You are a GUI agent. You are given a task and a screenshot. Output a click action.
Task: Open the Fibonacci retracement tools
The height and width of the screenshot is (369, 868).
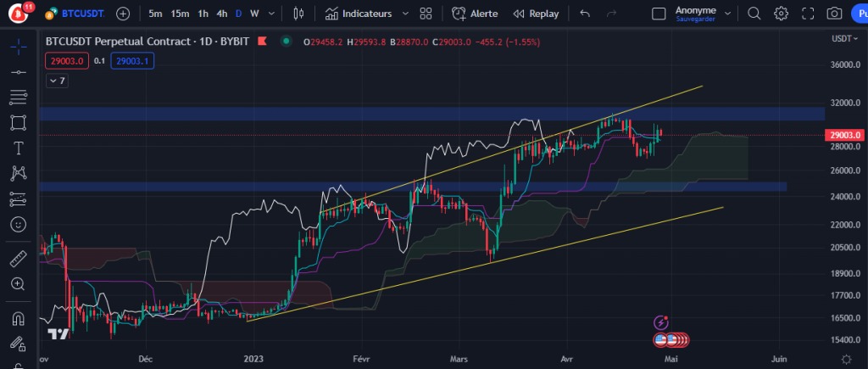click(19, 97)
